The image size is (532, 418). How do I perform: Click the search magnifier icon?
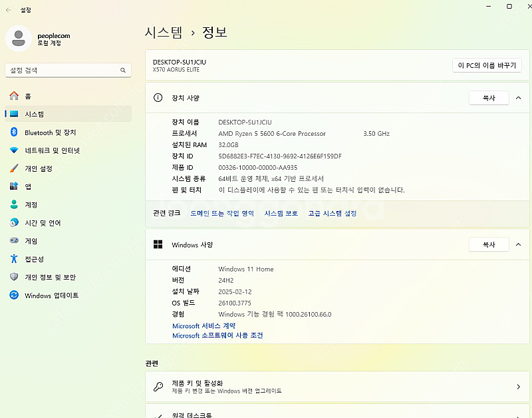(123, 71)
